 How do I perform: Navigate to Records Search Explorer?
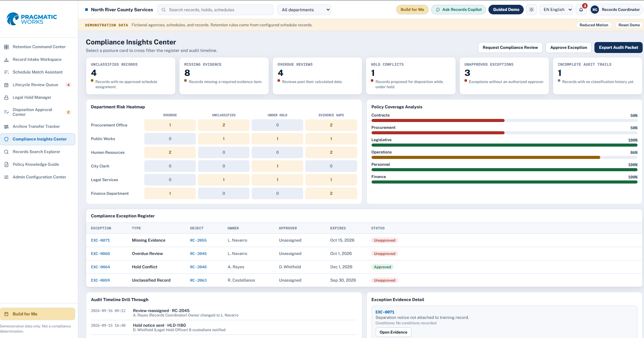(x=38, y=152)
